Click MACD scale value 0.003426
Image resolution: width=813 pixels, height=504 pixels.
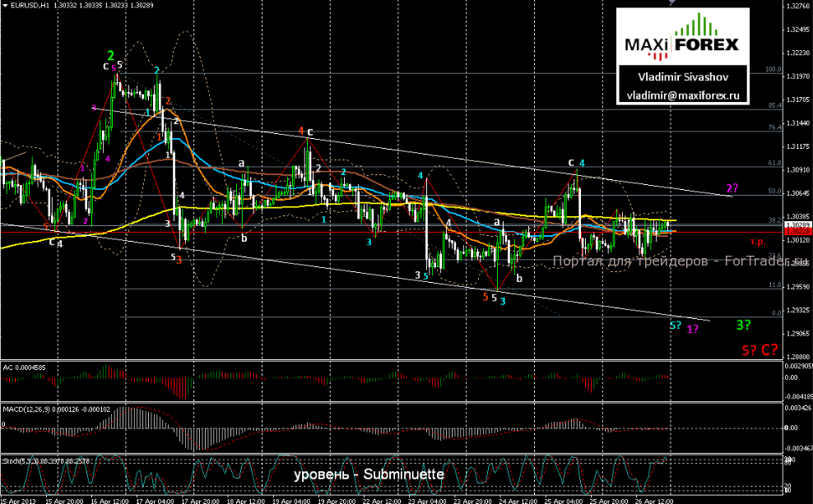click(x=798, y=408)
